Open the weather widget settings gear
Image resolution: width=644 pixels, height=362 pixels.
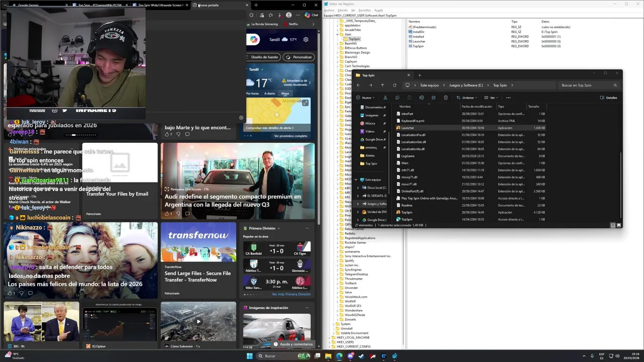[305, 39]
